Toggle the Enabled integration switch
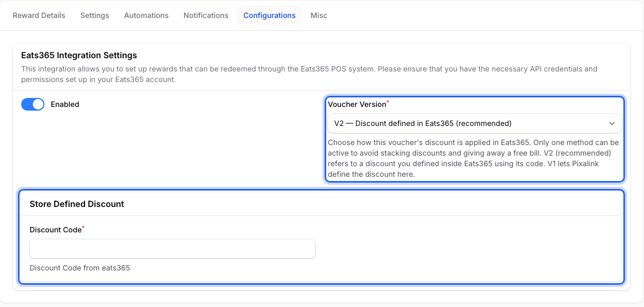Image resolution: width=644 pixels, height=307 pixels. coord(33,104)
